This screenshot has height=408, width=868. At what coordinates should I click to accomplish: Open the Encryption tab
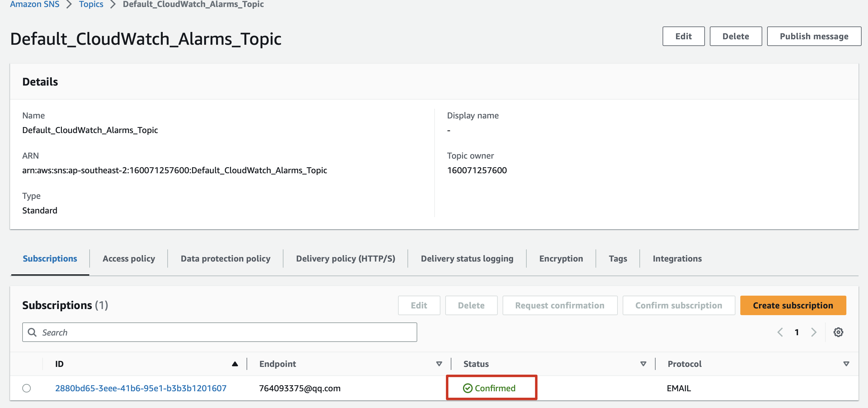pyautogui.click(x=561, y=259)
